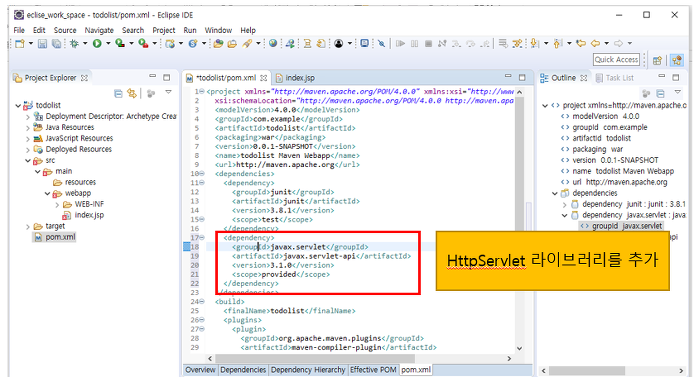Image resolution: width=694 pixels, height=377 pixels.
Task: Open the Project menu
Action: click(164, 30)
